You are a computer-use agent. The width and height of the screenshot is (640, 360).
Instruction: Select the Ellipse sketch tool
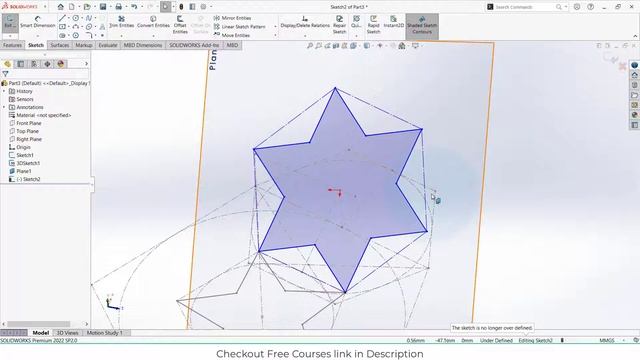tap(89, 27)
